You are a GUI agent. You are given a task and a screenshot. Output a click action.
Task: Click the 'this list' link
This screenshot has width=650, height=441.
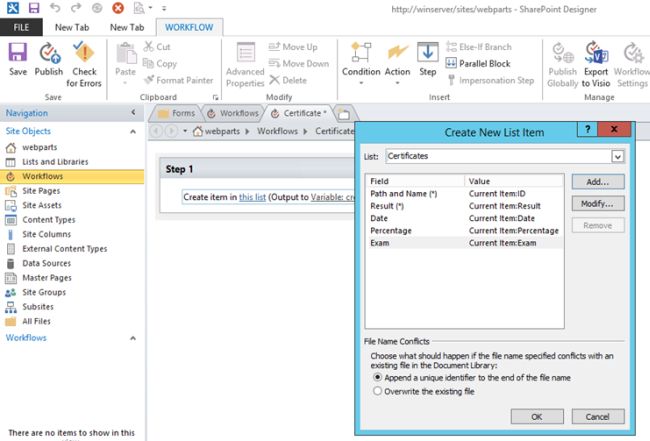tap(252, 197)
